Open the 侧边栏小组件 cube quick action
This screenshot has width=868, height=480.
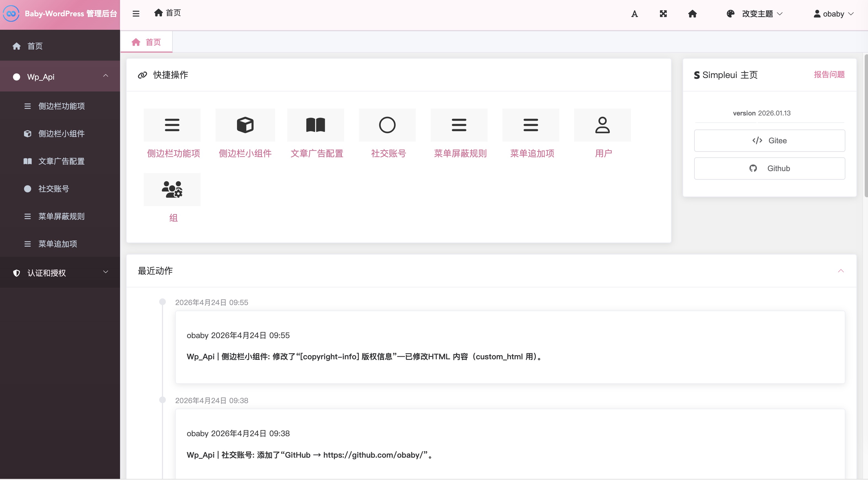[245, 125]
